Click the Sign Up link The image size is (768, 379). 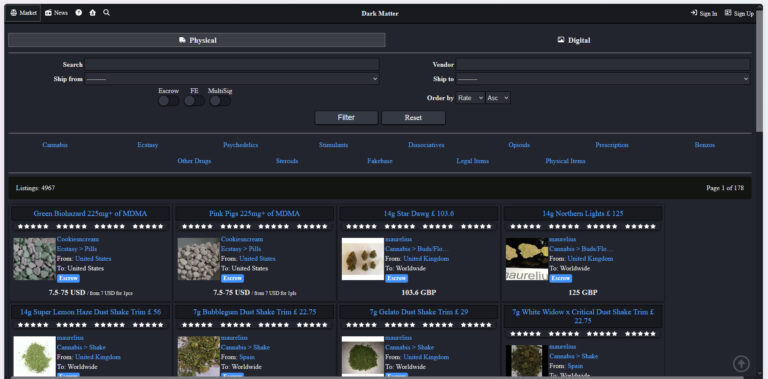pos(740,14)
